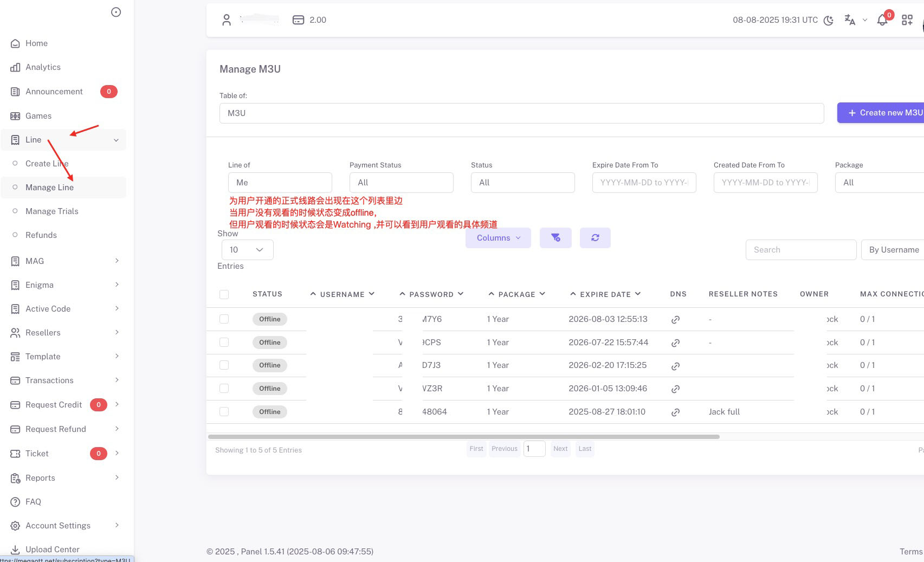This screenshot has width=924, height=562.
Task: Click the refresh table icon button
Action: [x=595, y=238]
